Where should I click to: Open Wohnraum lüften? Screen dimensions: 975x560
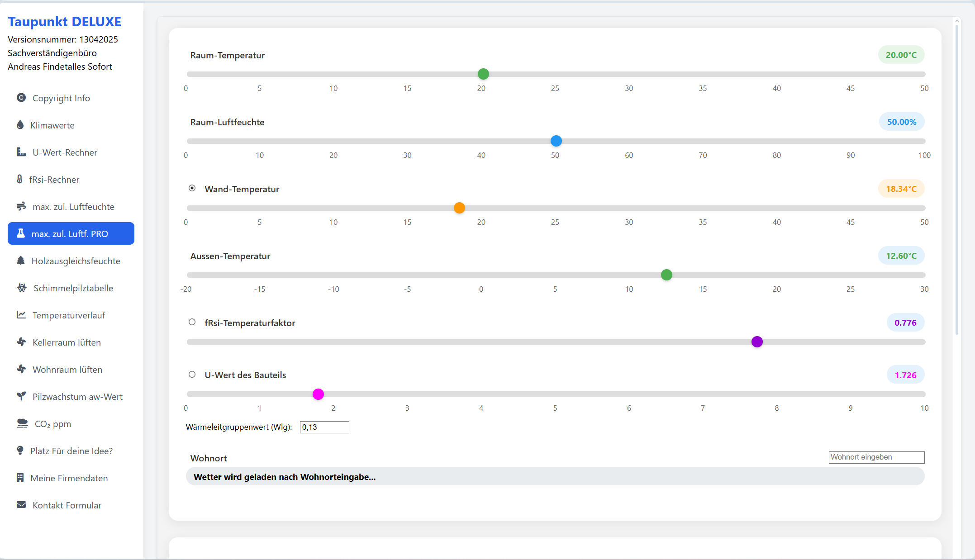pos(71,370)
